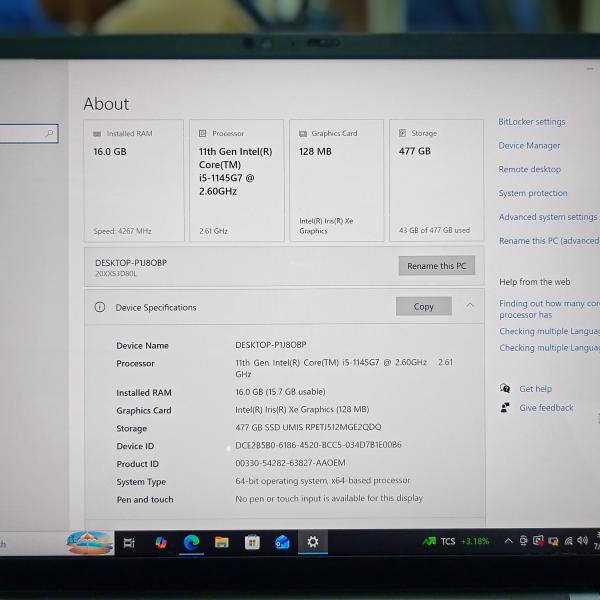Collapse the Device Specifications section
The width and height of the screenshot is (600, 600).
point(470,305)
